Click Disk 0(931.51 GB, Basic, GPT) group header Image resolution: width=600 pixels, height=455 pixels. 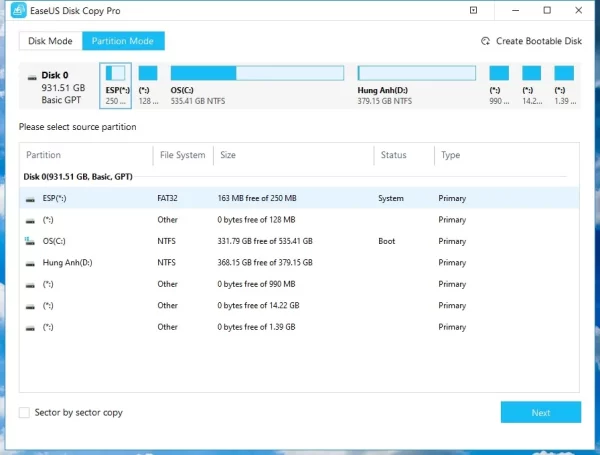[78, 177]
